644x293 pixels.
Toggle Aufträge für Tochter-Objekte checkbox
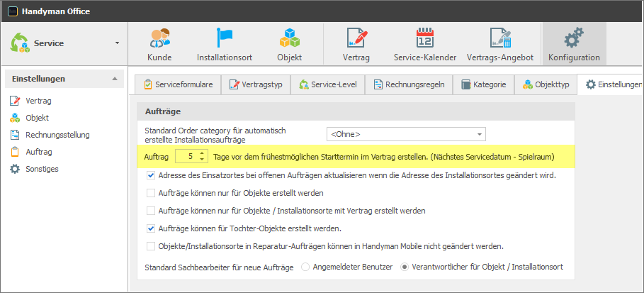click(151, 228)
